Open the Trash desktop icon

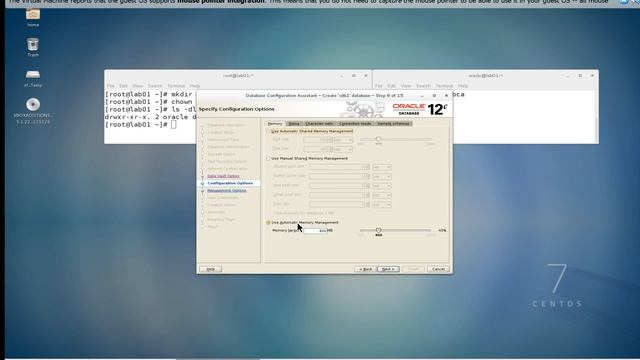point(33,46)
